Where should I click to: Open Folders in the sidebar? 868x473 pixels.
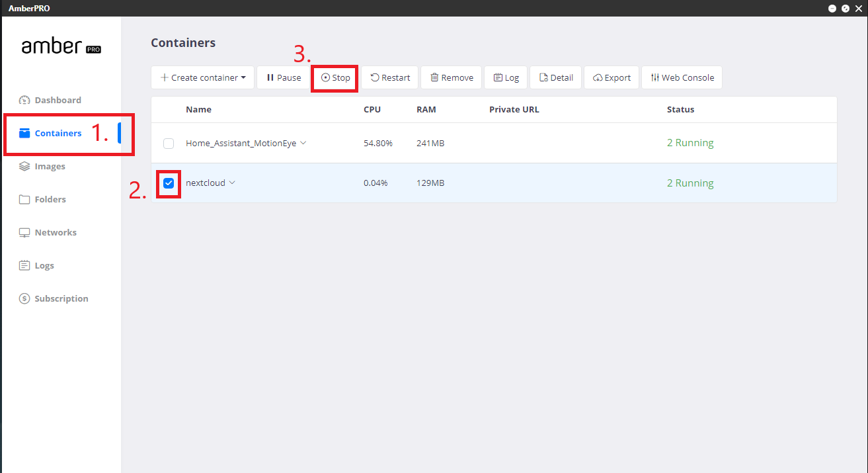(42, 200)
